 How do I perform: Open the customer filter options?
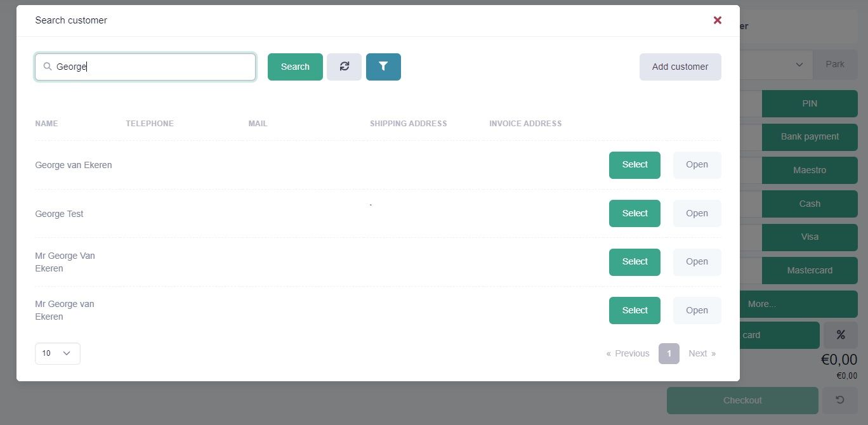383,67
